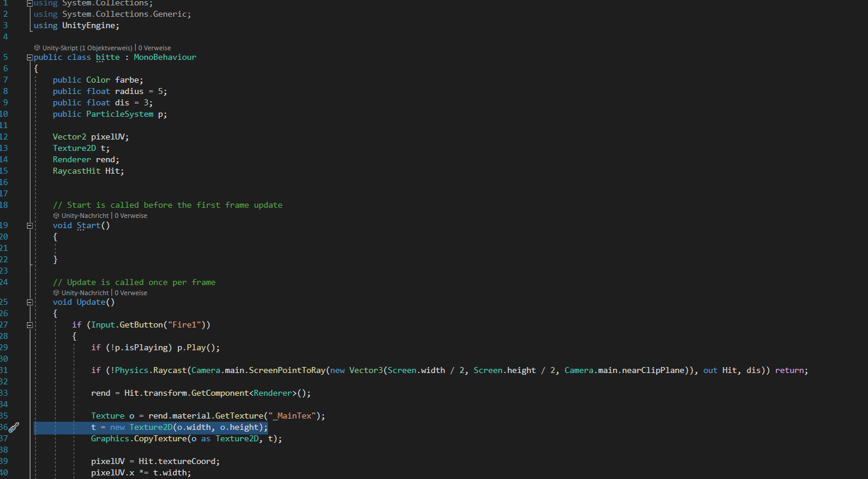The image size is (868, 479).
Task: Collapse the class bitte fold marker
Action: point(29,57)
